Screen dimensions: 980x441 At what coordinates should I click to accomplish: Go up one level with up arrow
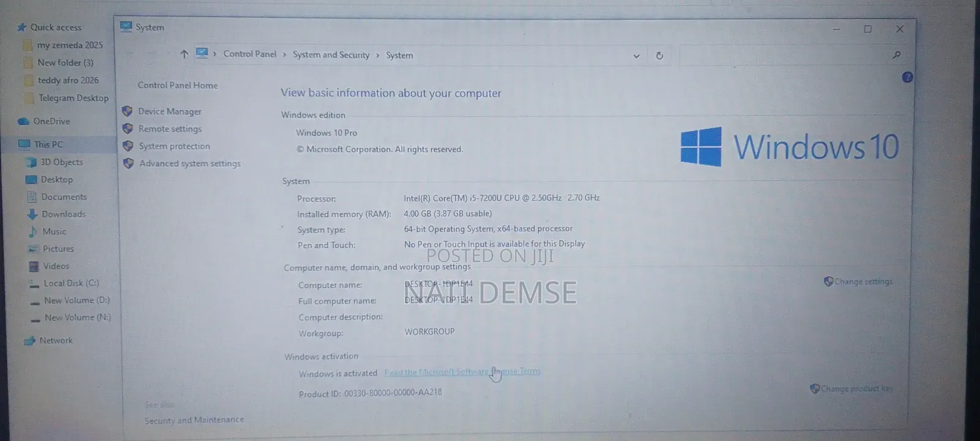pos(184,54)
